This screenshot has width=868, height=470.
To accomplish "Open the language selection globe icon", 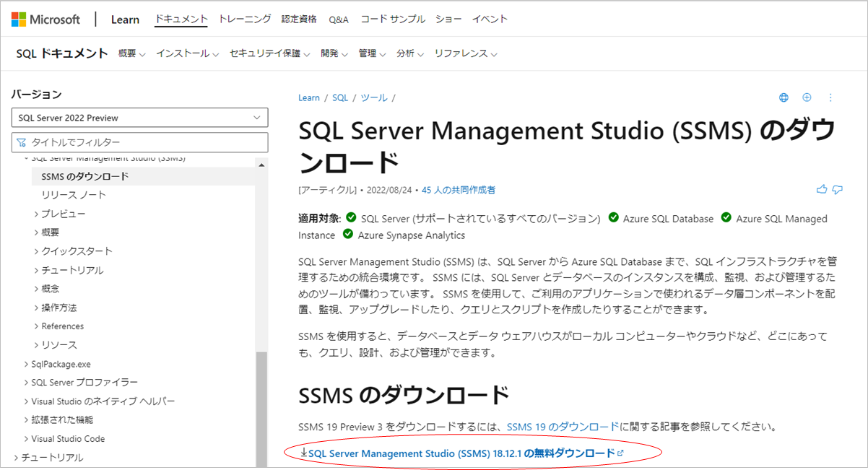I will pos(784,97).
